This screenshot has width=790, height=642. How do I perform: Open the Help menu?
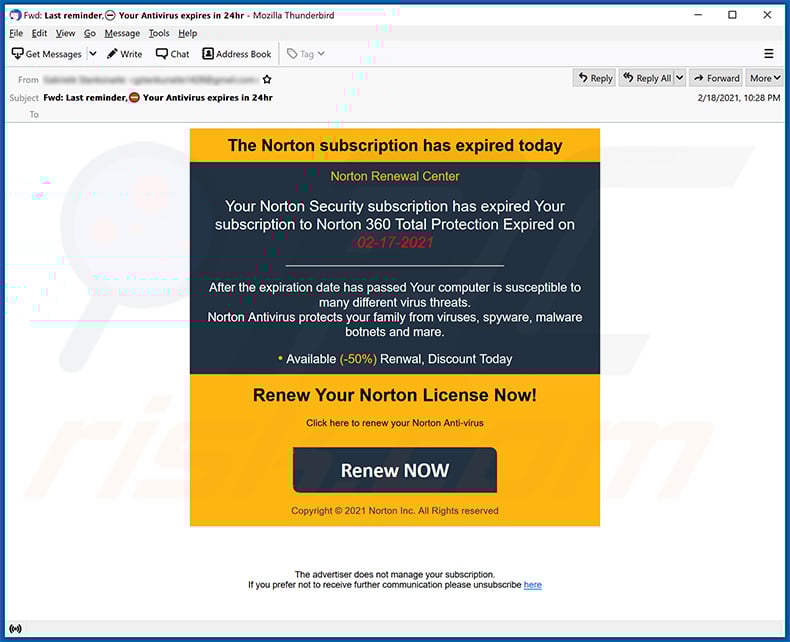[x=187, y=33]
